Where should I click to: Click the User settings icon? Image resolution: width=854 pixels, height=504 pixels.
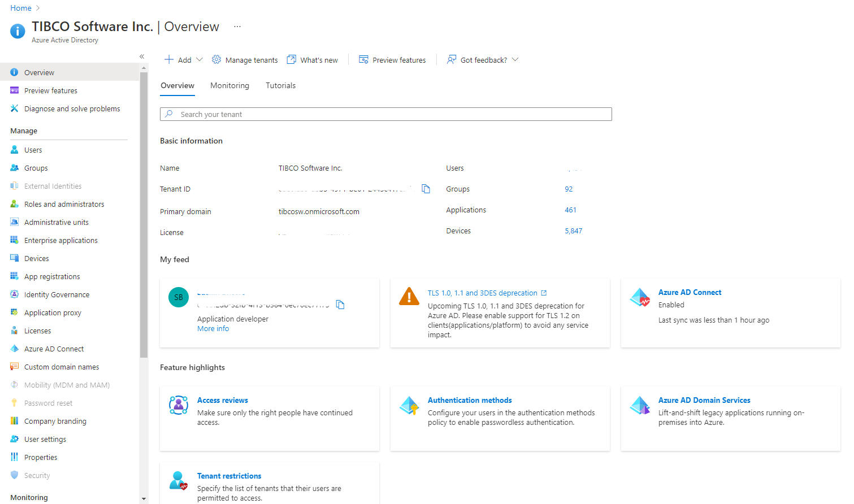pos(15,439)
